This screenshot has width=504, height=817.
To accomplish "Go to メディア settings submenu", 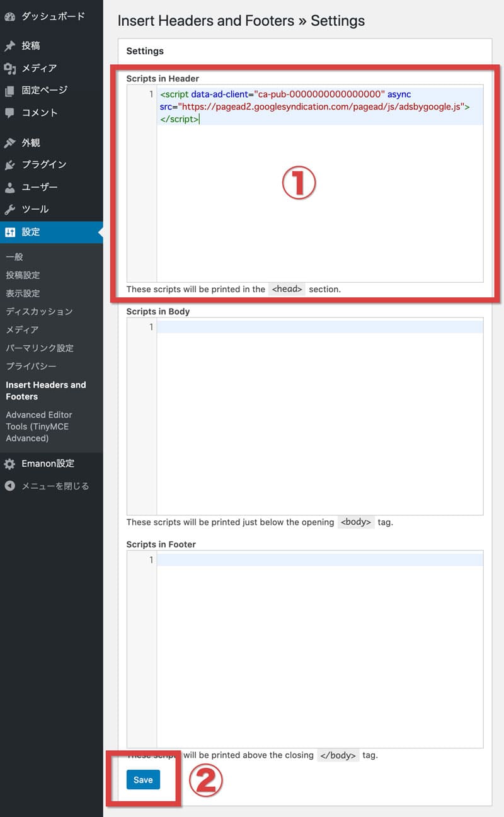I will [x=22, y=330].
